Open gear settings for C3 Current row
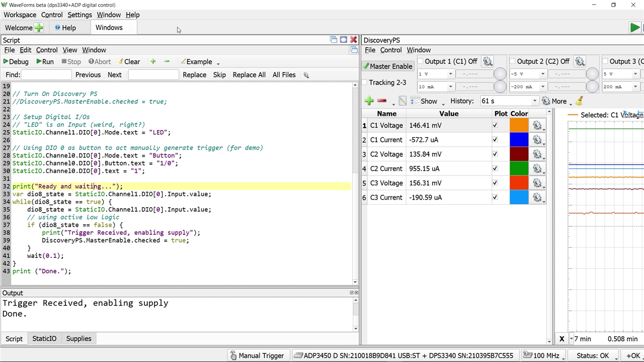 (538, 198)
